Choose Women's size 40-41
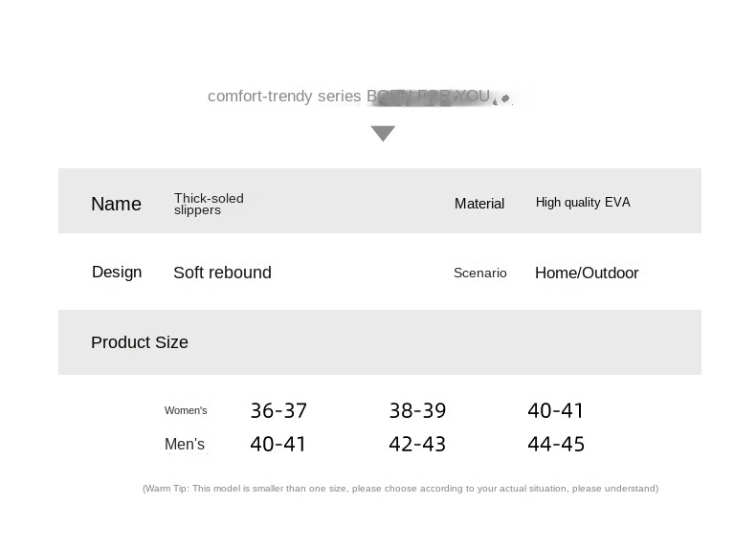This screenshot has height=547, width=756. (556, 410)
